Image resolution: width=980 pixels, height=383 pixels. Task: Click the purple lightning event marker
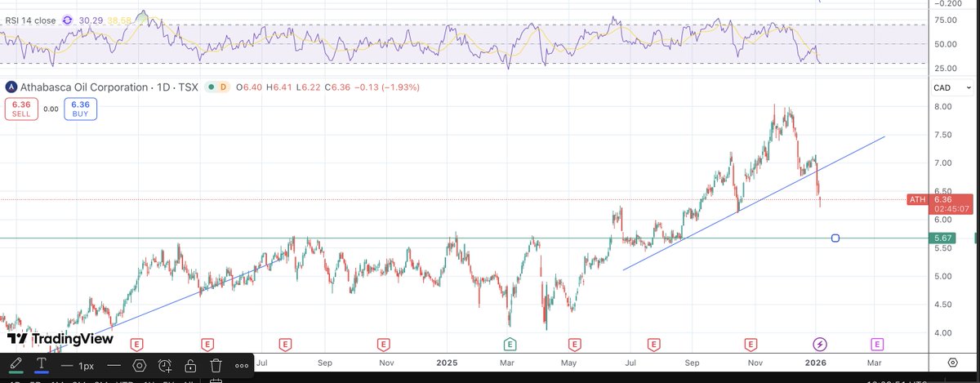point(819,344)
